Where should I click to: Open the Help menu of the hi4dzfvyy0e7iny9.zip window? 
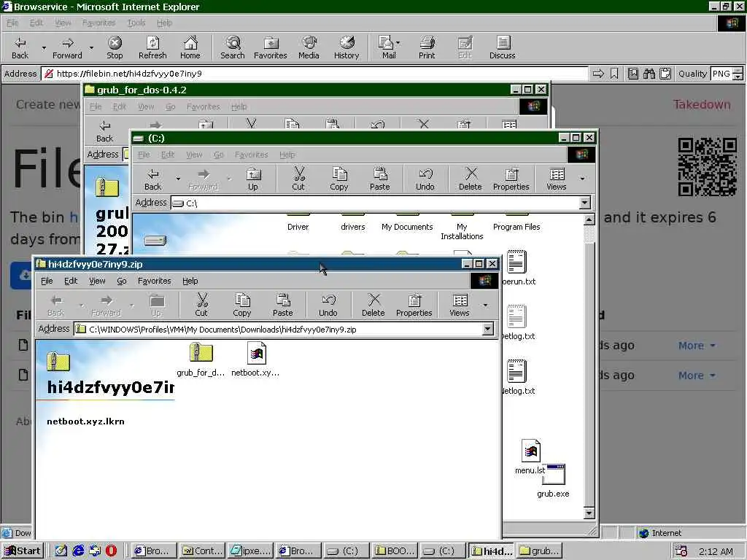(190, 281)
